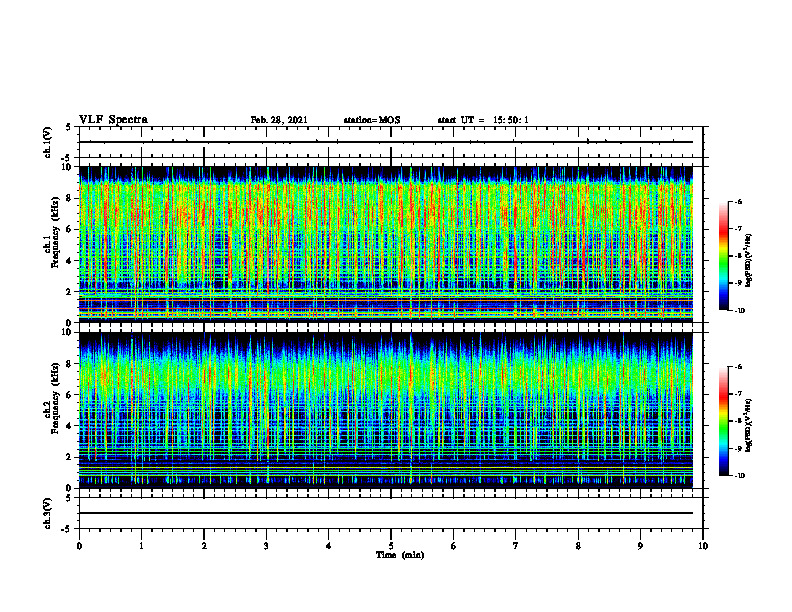
Task: Click time axis tick label "4"
Action: click(x=329, y=546)
